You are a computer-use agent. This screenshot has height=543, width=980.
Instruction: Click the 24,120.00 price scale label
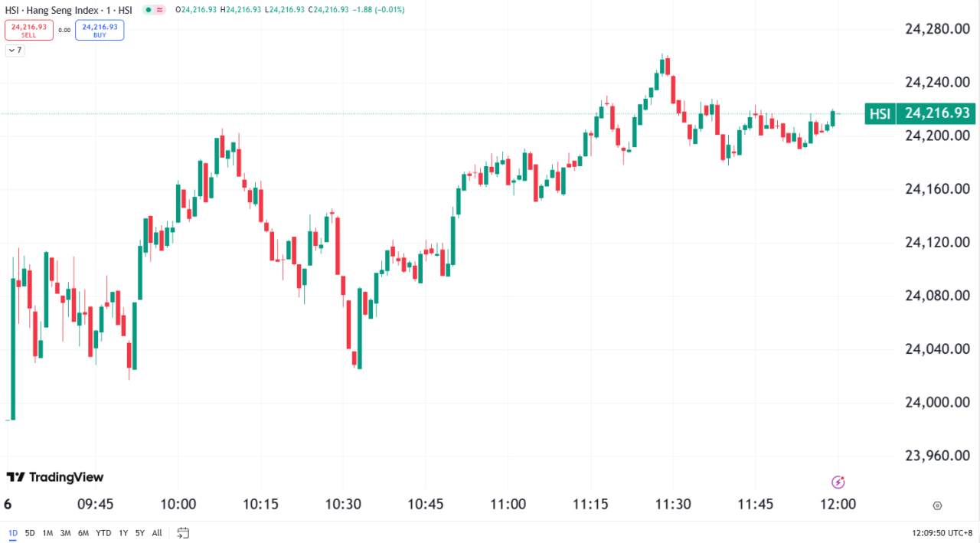[937, 243]
